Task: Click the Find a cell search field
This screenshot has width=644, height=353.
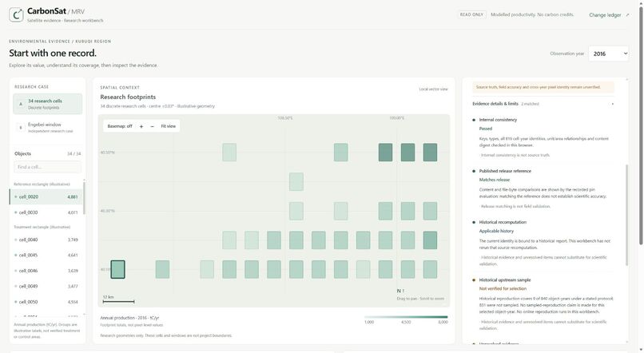Action: coord(48,167)
